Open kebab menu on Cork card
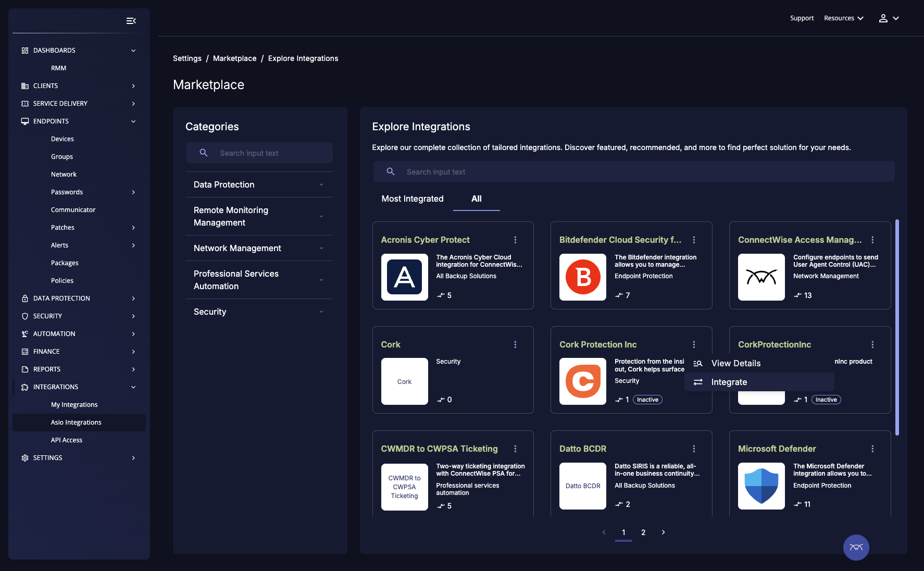This screenshot has height=571, width=924. click(515, 344)
